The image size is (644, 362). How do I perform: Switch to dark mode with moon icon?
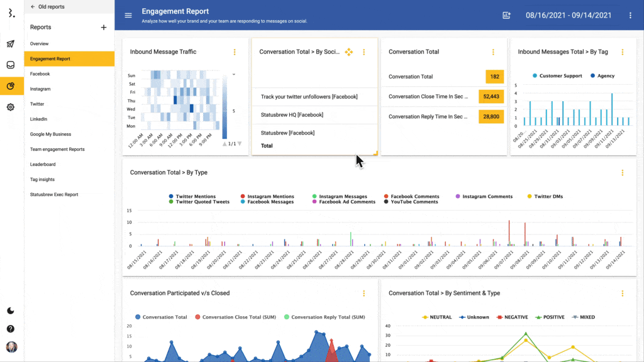click(x=11, y=310)
